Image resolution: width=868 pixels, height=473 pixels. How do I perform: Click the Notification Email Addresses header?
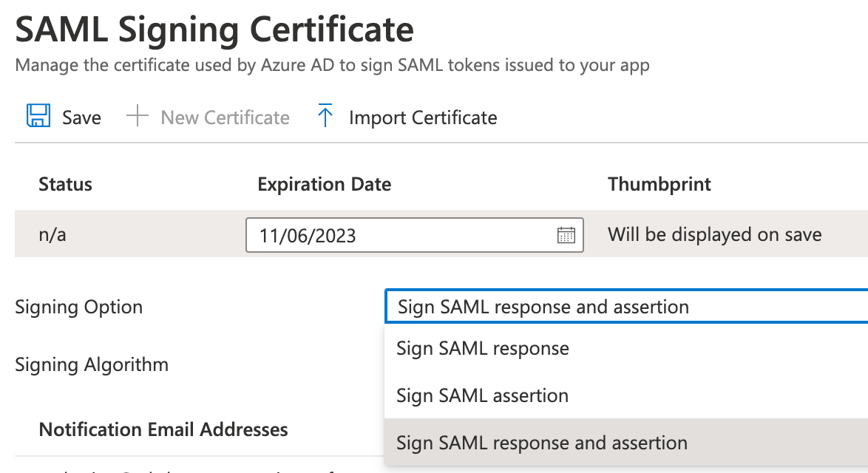163,429
